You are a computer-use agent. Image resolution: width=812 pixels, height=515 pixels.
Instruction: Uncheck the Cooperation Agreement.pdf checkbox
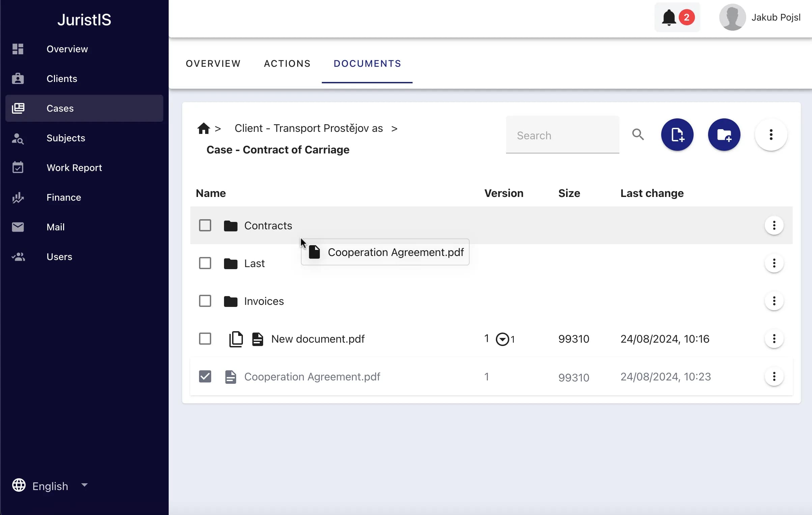pos(205,376)
